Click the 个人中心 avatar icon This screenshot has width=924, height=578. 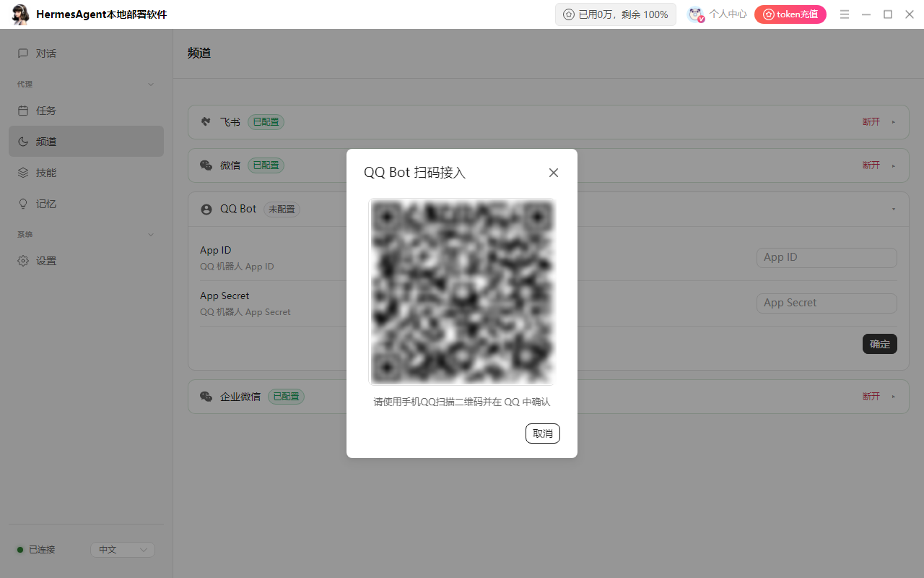[695, 14]
